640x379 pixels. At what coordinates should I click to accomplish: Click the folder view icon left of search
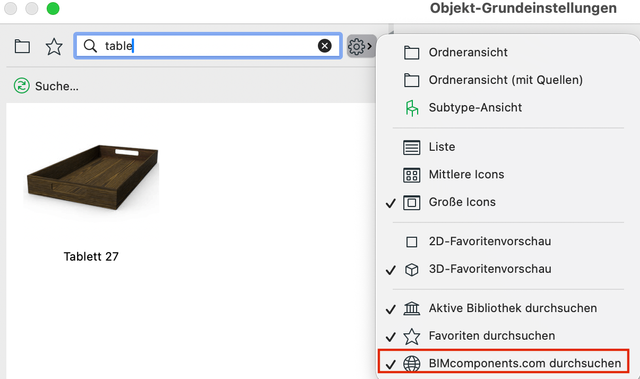(22, 46)
